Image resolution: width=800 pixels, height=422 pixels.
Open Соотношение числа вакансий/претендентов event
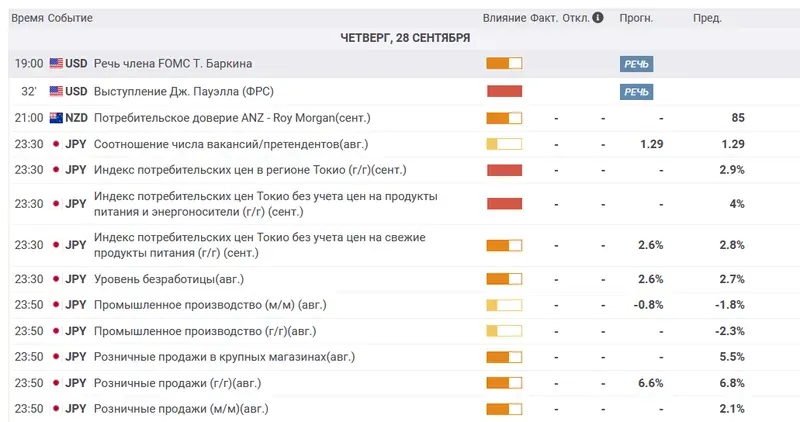(231, 144)
